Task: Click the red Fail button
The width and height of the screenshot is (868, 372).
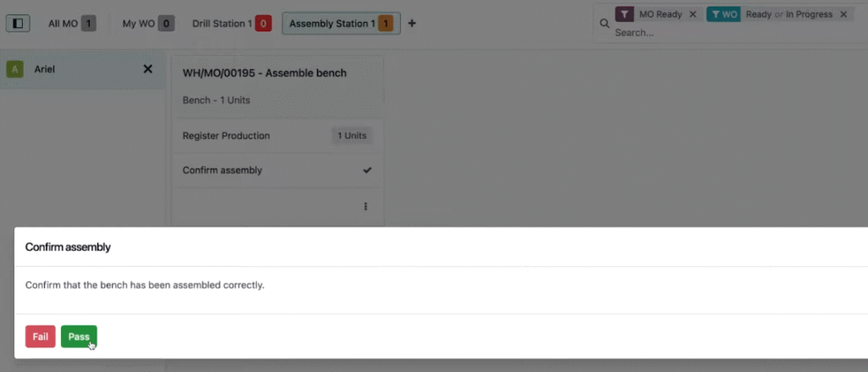Action: 41,336
